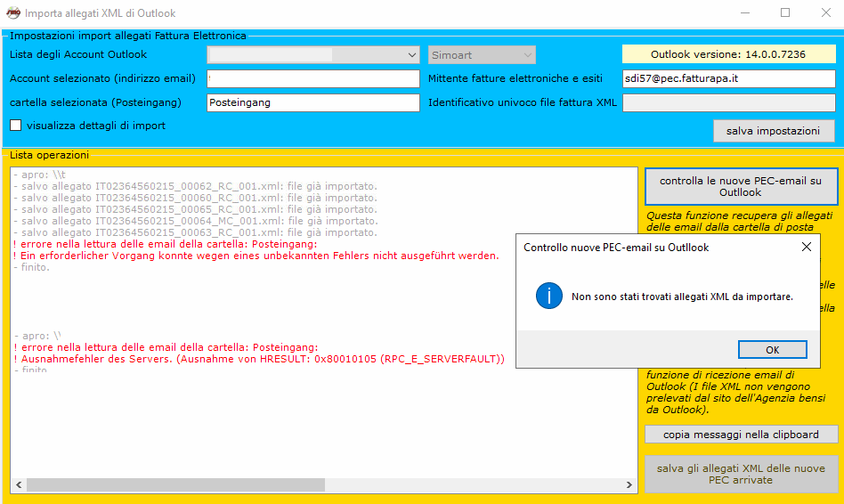This screenshot has height=504, width=844.
Task: Close the Controllo nuove PEC-email dialog
Action: click(807, 247)
